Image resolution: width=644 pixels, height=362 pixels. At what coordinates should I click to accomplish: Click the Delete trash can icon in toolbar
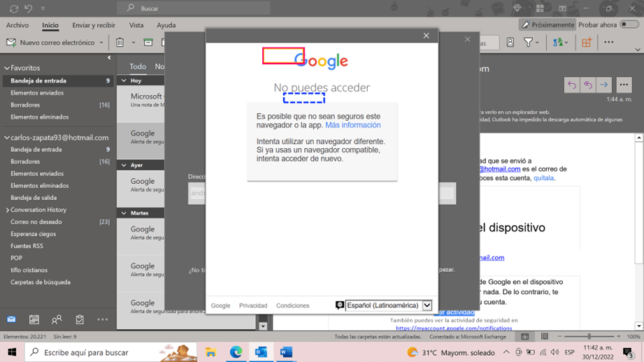tap(120, 42)
